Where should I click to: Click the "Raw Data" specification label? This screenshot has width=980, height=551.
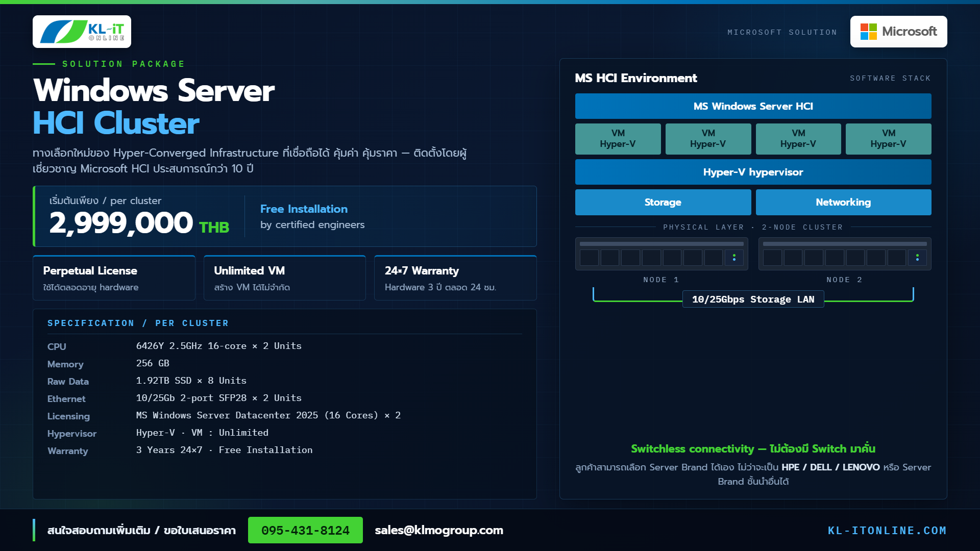(x=68, y=381)
